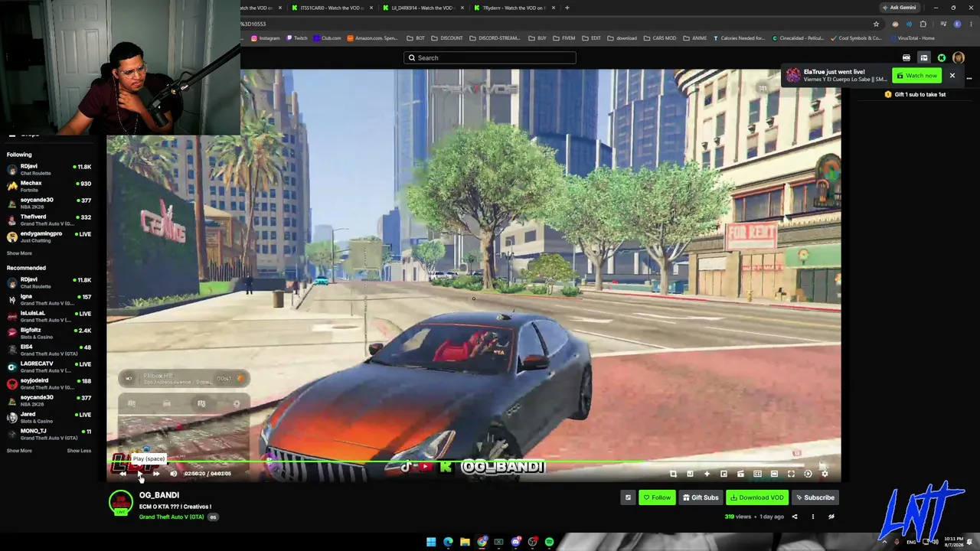The image size is (980, 551).
Task: Click the green Kick icon in header
Action: pyautogui.click(x=942, y=58)
